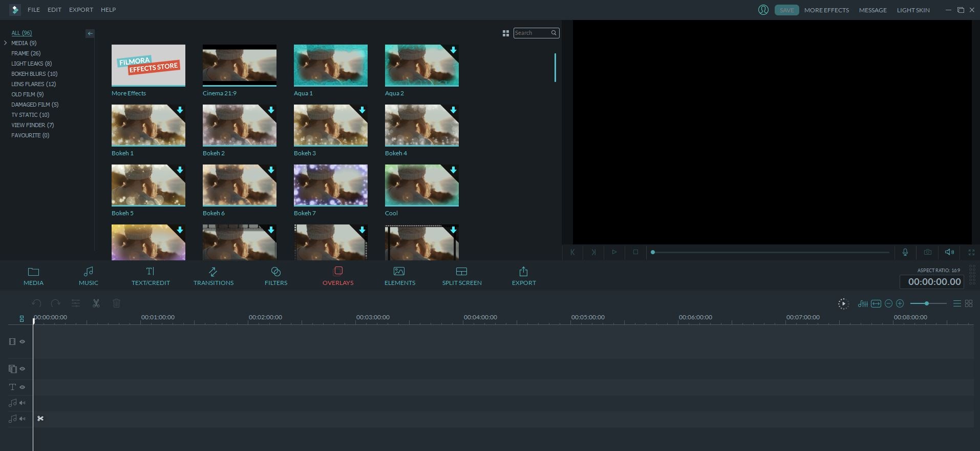Screen dimensions: 980x451
Task: Select the Bokeh 7 overlay thumbnail
Action: click(x=331, y=186)
